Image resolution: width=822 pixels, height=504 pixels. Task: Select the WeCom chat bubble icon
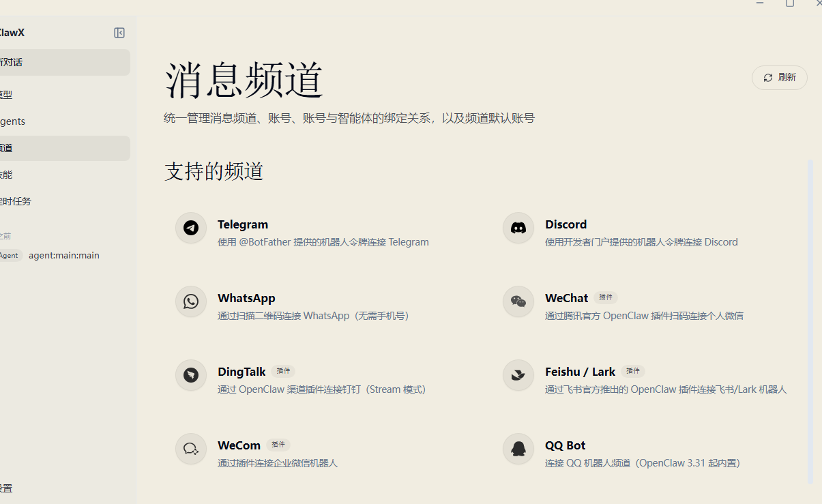coord(191,449)
